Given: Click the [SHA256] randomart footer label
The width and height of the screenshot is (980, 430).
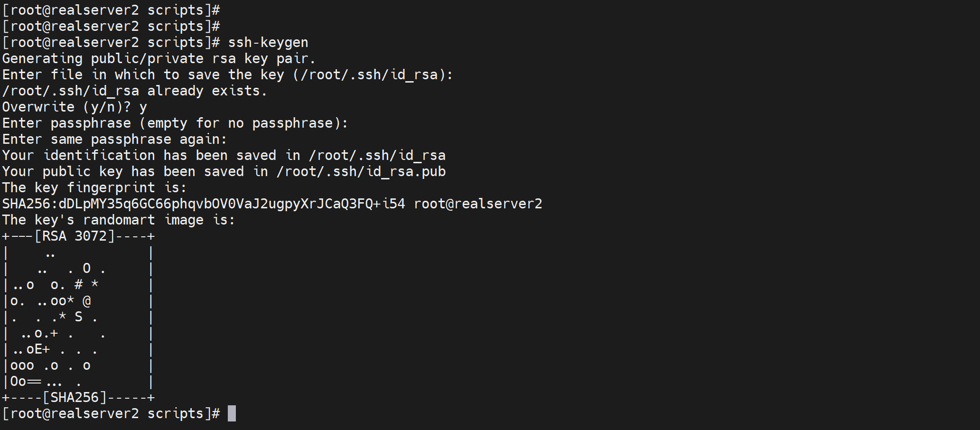Looking at the screenshot, I should [x=75, y=397].
